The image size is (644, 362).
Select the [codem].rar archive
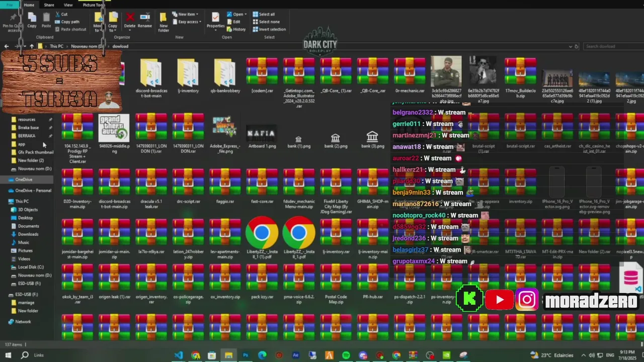(262, 75)
